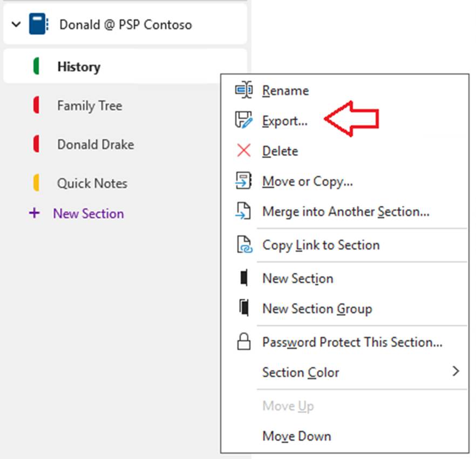This screenshot has width=476, height=459.
Task: Click the plus icon beside New Section
Action: pyautogui.click(x=35, y=213)
